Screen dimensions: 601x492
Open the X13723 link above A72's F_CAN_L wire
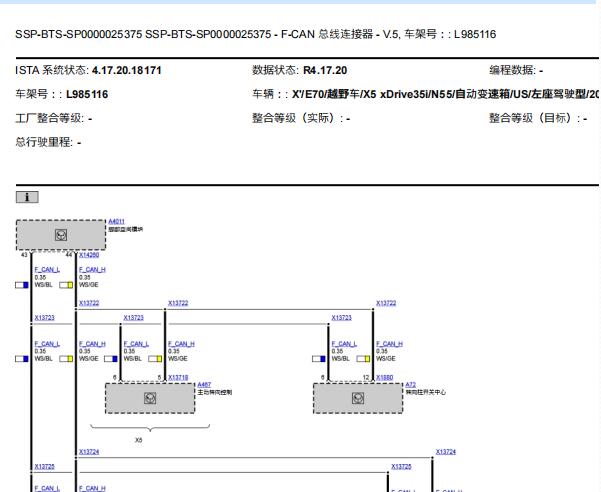342,318
